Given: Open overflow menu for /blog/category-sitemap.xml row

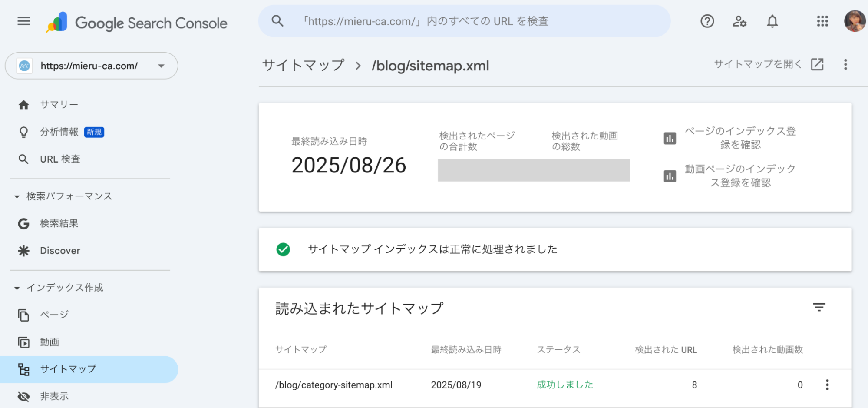Looking at the screenshot, I should click(827, 385).
